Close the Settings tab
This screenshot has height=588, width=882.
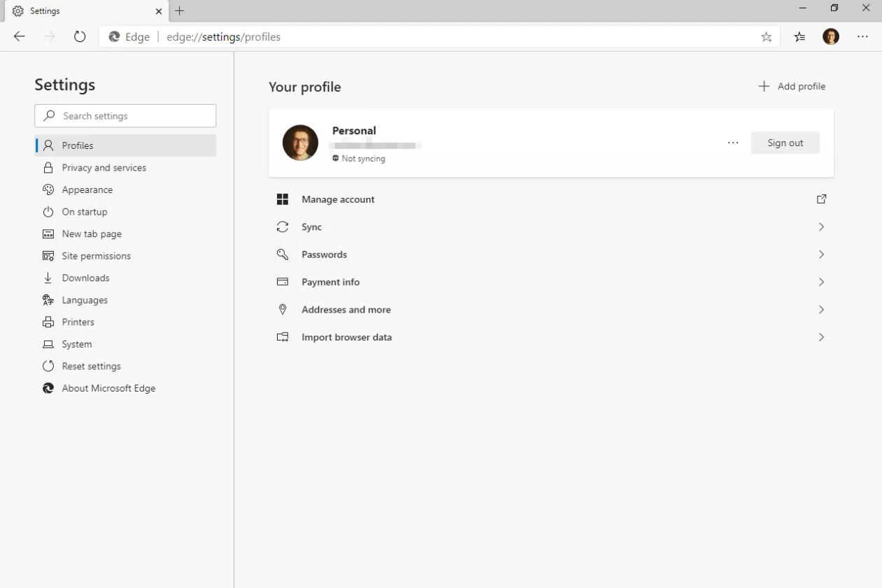(x=159, y=11)
